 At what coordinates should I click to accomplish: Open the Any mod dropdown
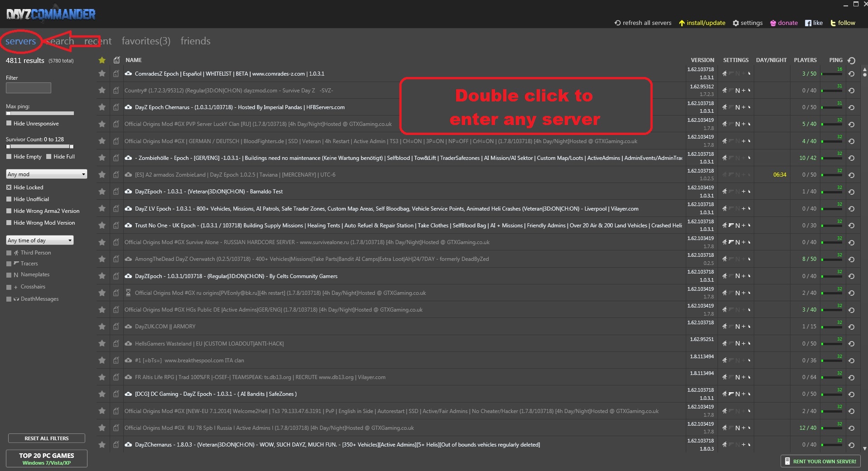pyautogui.click(x=47, y=174)
